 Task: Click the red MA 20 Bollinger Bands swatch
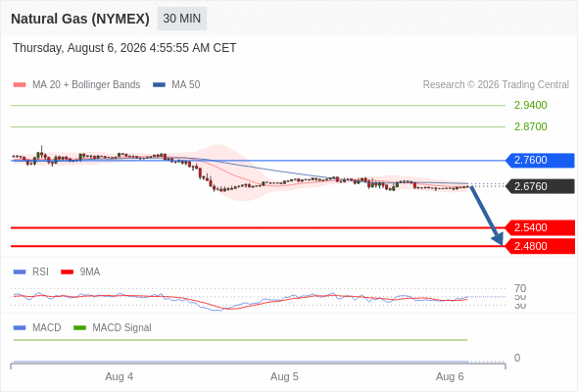(x=20, y=85)
